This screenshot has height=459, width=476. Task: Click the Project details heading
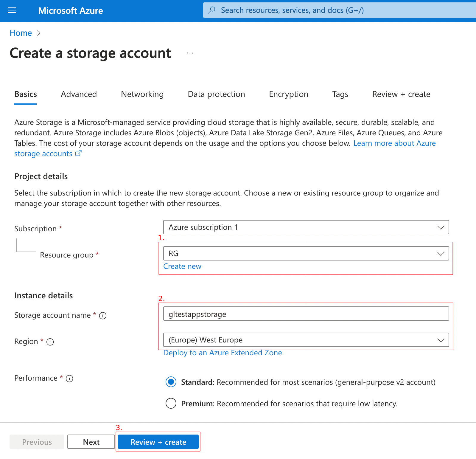point(41,176)
